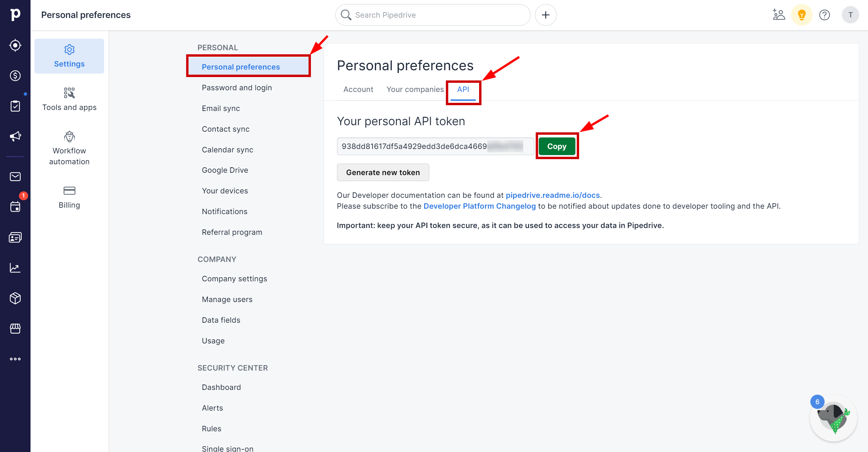Open the dog mascot chat widget
The image size is (868, 452).
click(x=833, y=418)
